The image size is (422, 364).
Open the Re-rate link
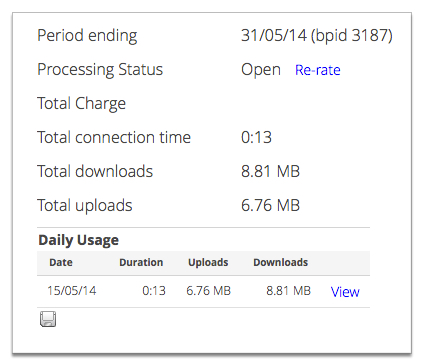point(318,70)
